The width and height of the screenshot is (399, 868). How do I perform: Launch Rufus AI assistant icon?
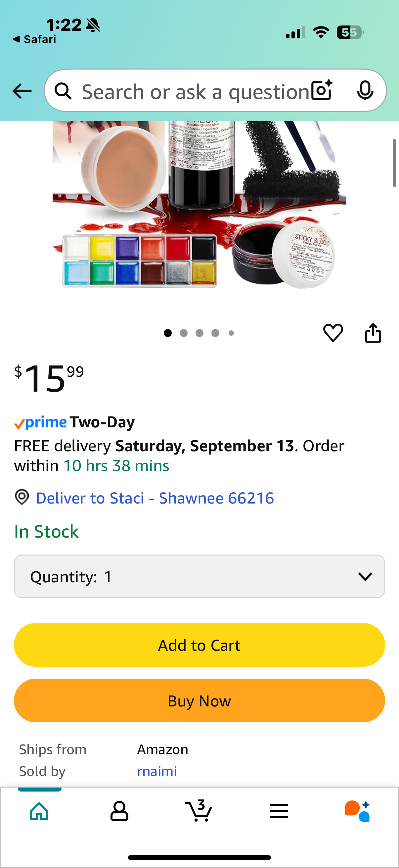click(357, 811)
